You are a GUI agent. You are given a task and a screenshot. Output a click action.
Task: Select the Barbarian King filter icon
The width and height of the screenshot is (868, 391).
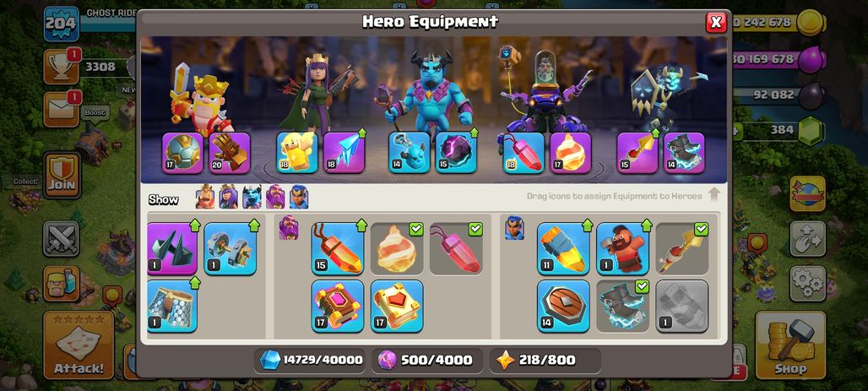tap(205, 197)
